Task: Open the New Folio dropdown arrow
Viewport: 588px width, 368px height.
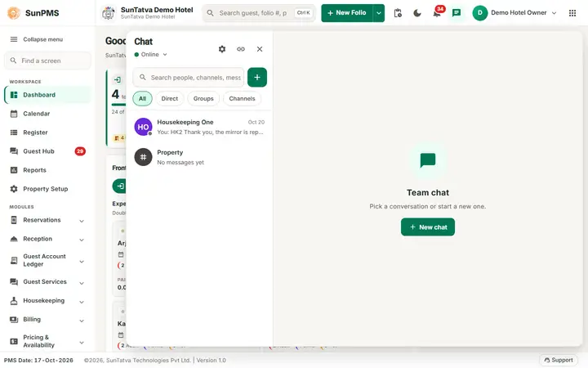Action: pos(379,13)
